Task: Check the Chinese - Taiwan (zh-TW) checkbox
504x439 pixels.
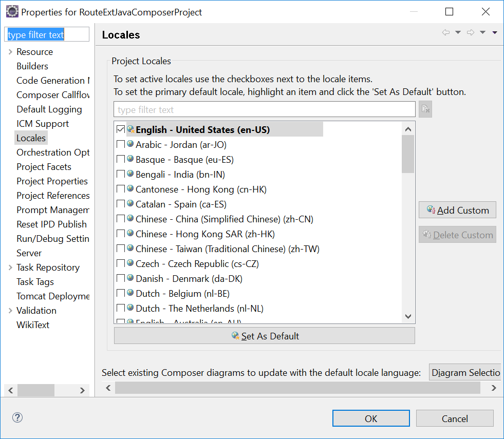Action: pos(121,249)
